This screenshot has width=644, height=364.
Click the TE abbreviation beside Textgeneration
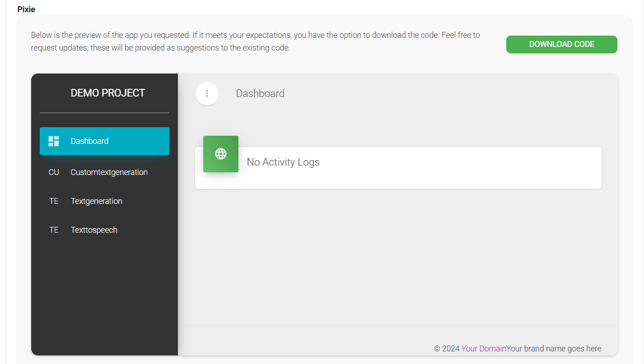(x=54, y=201)
